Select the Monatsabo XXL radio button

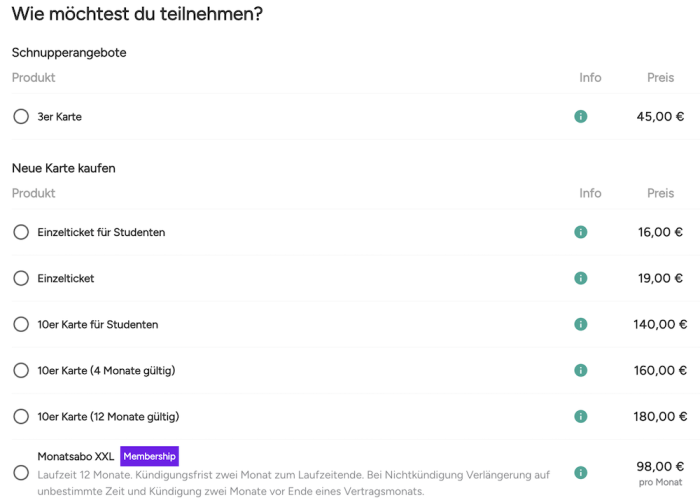[21, 472]
